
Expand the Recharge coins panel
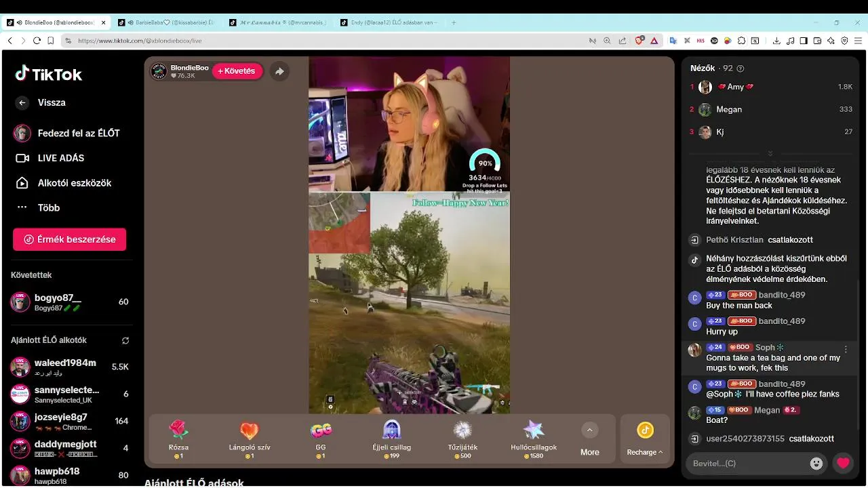pyautogui.click(x=645, y=439)
